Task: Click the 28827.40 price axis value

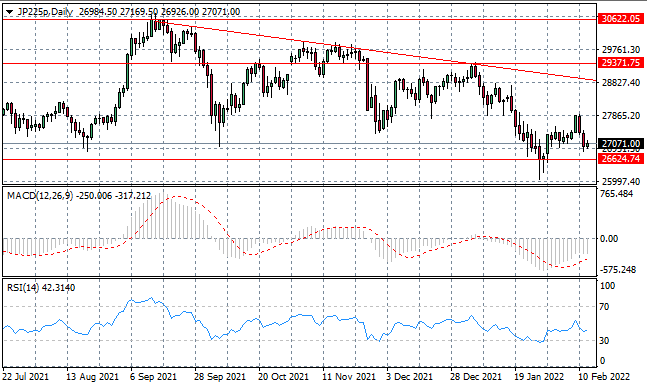Action: (621, 83)
